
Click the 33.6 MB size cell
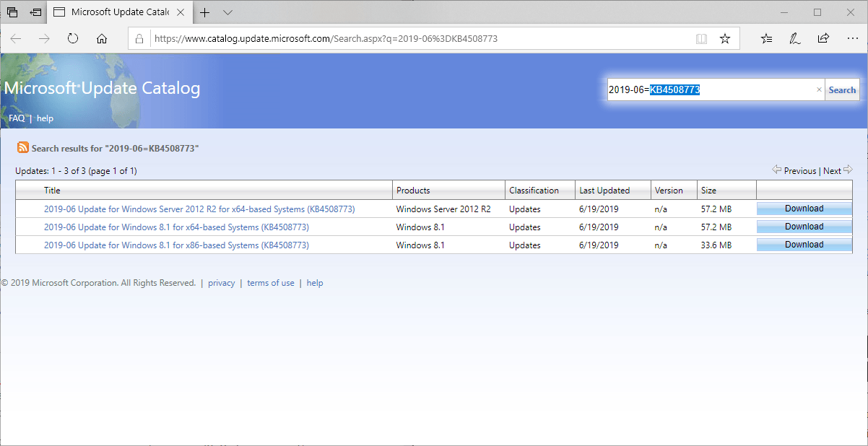pyautogui.click(x=716, y=245)
